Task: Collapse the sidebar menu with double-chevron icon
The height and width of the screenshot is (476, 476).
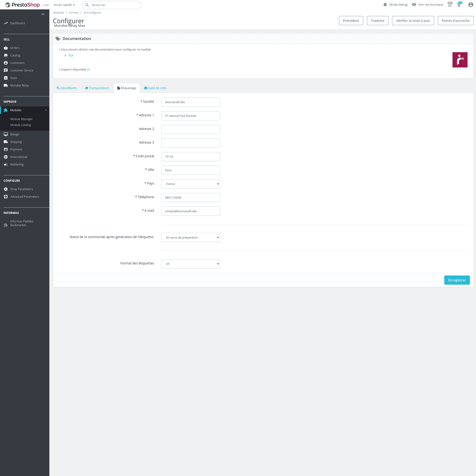Action: (43, 14)
